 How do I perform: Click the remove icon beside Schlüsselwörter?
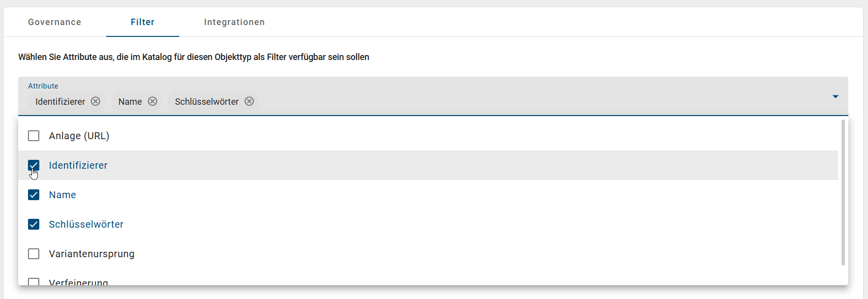[250, 101]
